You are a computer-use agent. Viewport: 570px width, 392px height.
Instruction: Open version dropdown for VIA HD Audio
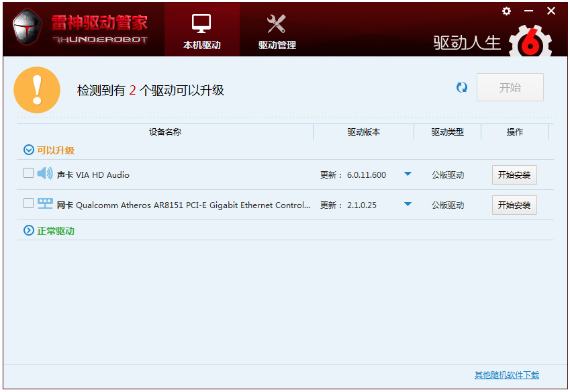[408, 175]
